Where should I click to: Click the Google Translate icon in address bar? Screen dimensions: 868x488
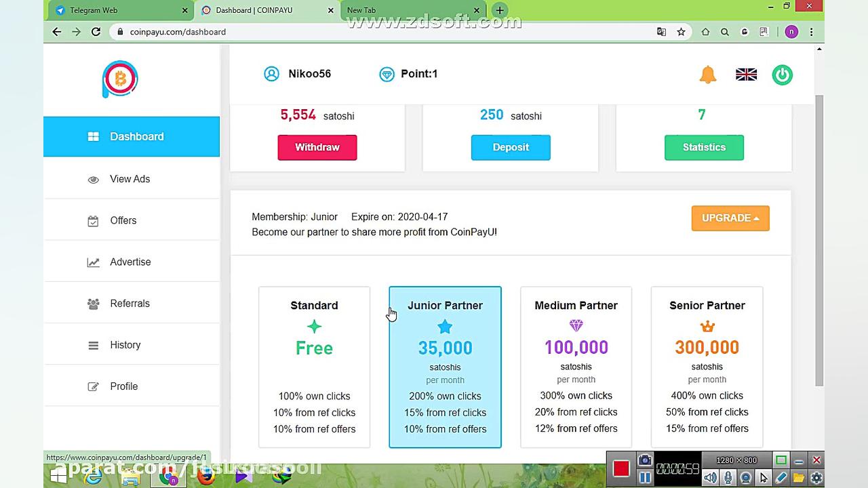point(661,32)
